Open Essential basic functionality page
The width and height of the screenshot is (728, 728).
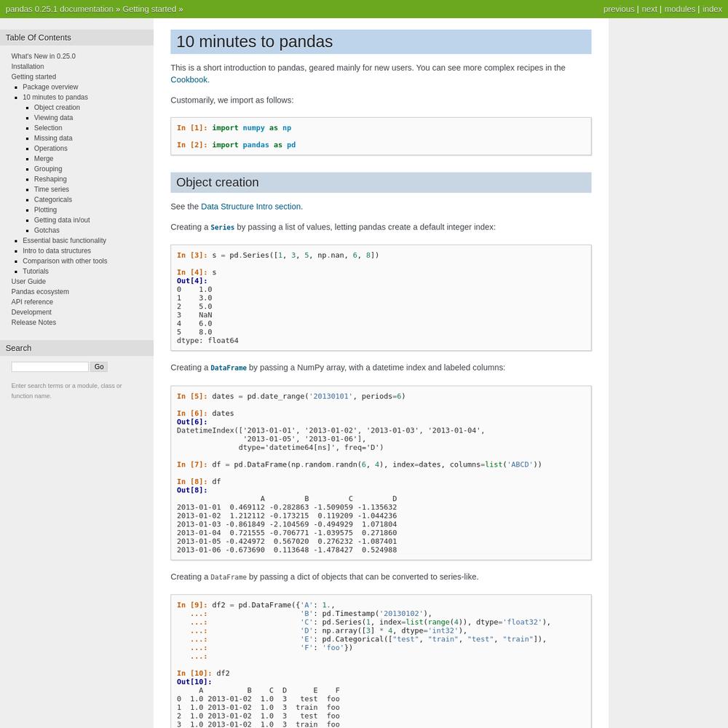(x=65, y=240)
